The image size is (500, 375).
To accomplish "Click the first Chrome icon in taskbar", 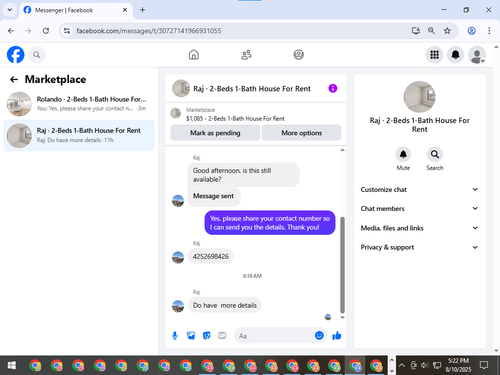I will coord(35,366).
